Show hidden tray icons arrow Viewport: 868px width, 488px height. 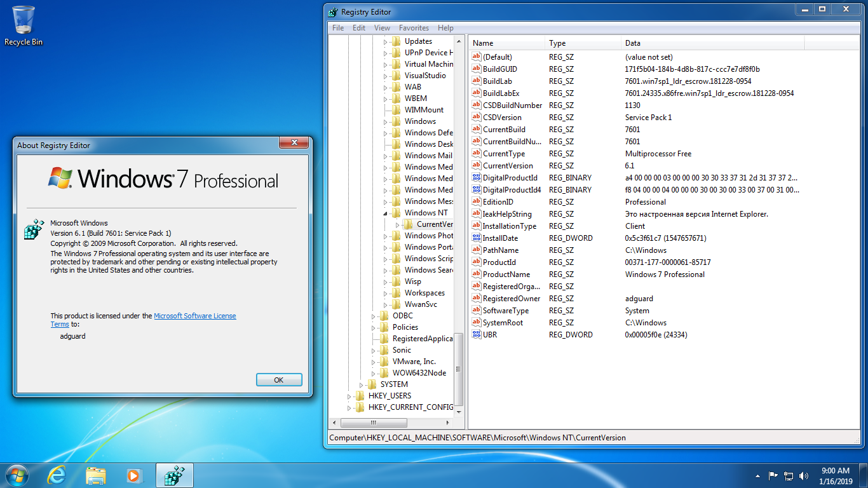tap(757, 475)
